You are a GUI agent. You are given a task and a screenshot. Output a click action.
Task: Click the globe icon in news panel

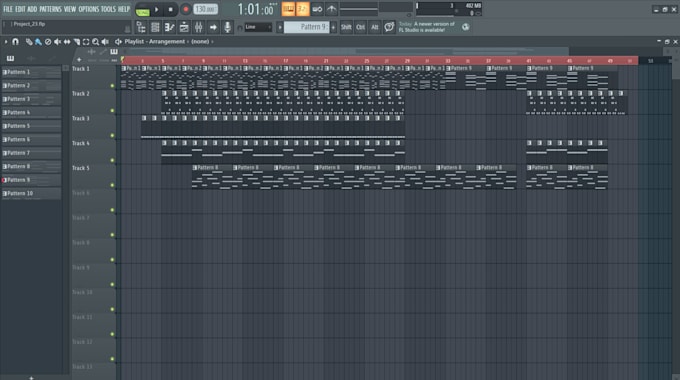(465, 27)
